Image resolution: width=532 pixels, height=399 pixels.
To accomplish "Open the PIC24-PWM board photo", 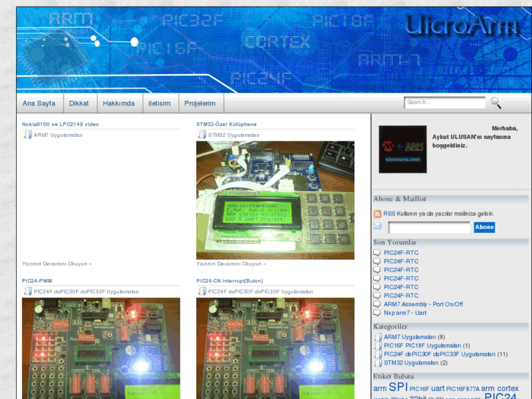I will click(x=101, y=348).
